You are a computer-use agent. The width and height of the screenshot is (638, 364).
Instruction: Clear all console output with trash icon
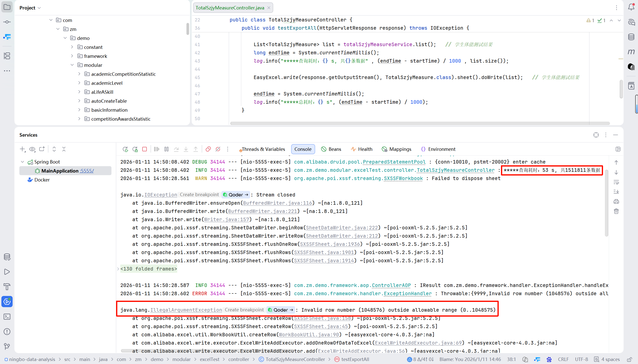point(616,211)
